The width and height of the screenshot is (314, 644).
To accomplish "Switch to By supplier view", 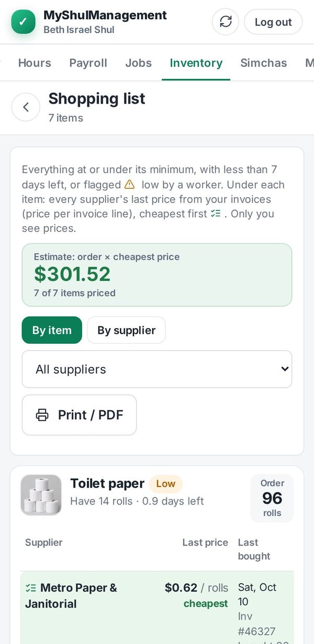I will (126, 330).
